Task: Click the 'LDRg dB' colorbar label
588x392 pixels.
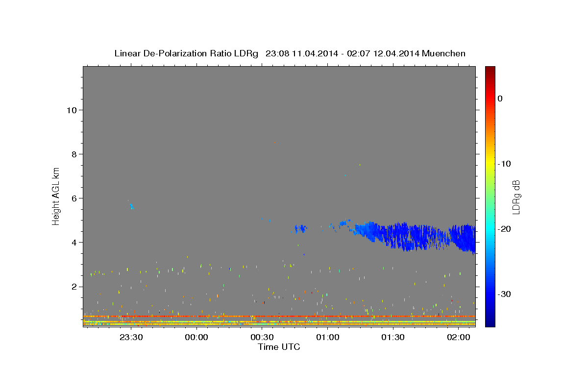Action: click(516, 196)
